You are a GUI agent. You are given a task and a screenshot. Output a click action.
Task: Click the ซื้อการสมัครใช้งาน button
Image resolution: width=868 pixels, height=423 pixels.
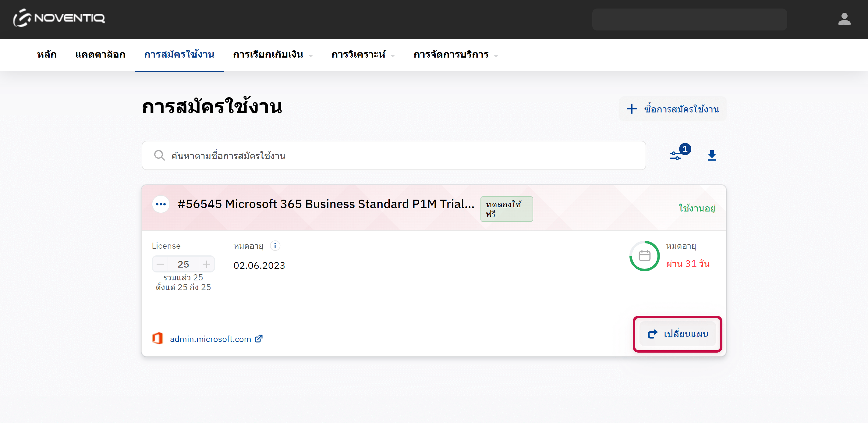tap(673, 109)
